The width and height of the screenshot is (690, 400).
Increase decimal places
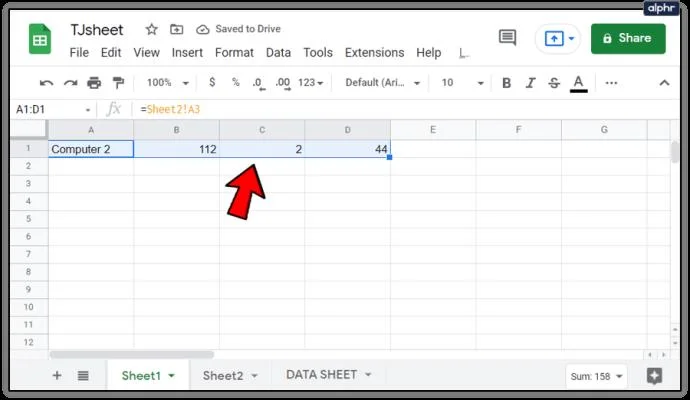283,83
